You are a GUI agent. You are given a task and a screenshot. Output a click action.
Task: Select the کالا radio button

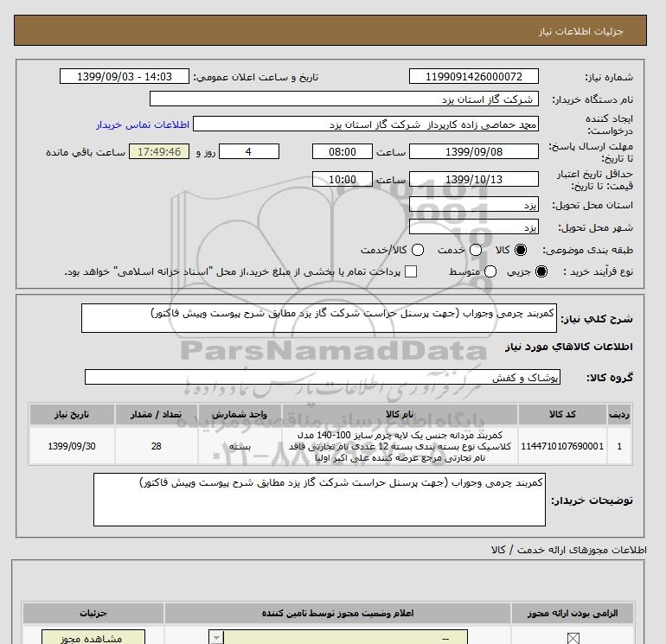point(520,250)
